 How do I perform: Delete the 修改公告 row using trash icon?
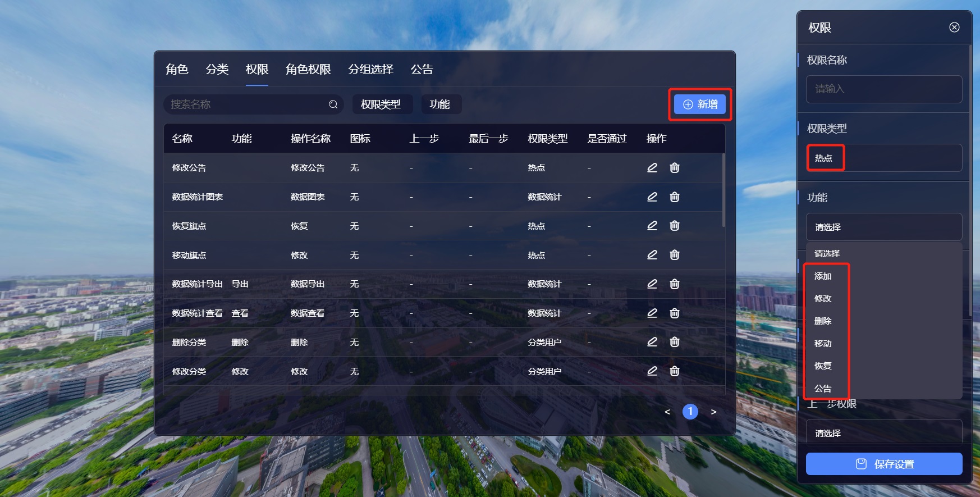coord(675,167)
